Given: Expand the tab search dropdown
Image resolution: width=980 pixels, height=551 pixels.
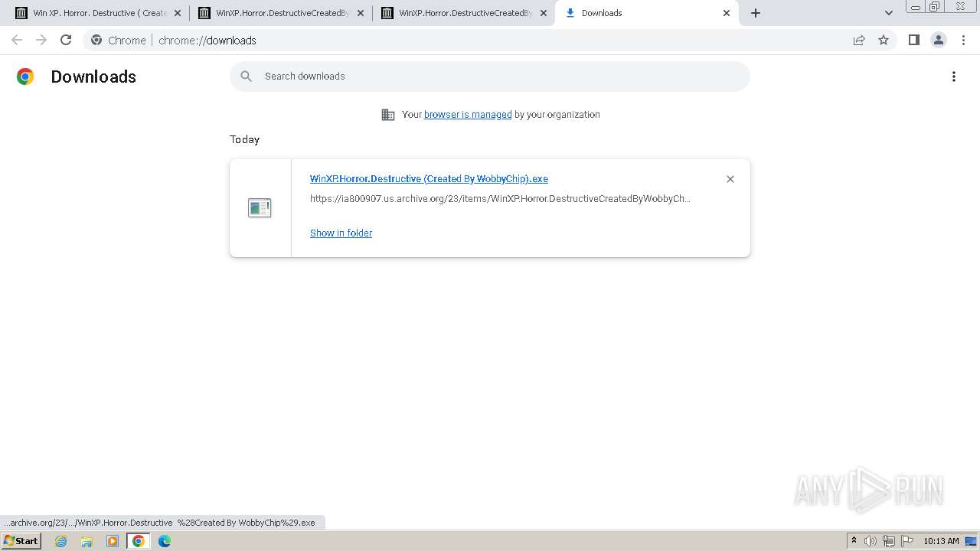Looking at the screenshot, I should tap(888, 13).
